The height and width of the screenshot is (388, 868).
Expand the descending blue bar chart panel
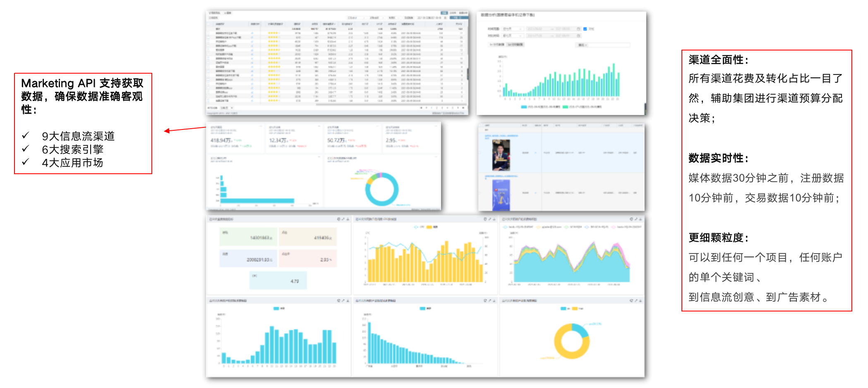489,300
